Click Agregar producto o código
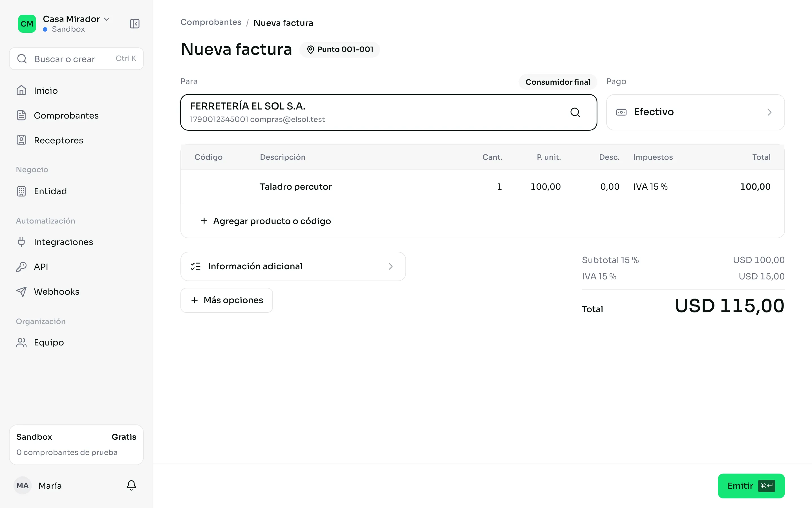 [x=266, y=221]
